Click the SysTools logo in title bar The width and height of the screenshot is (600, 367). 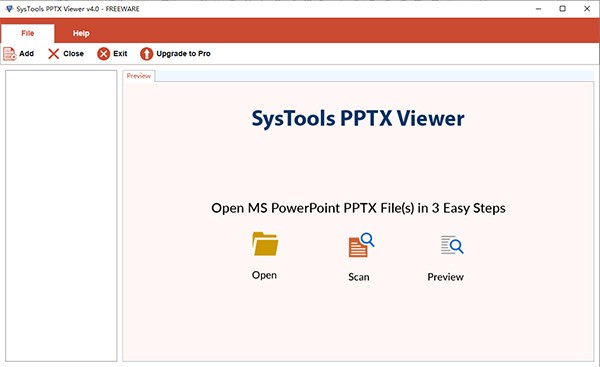pos(9,8)
